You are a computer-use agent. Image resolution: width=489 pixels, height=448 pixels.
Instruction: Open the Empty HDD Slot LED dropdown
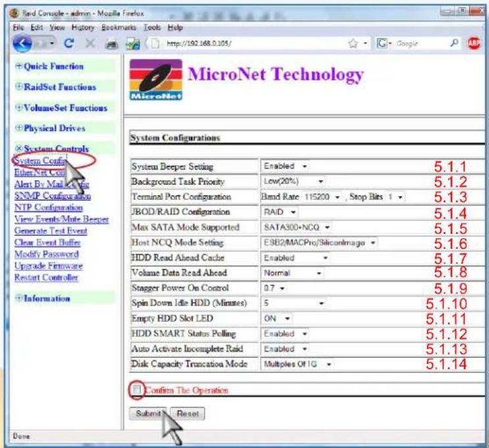[x=276, y=318]
